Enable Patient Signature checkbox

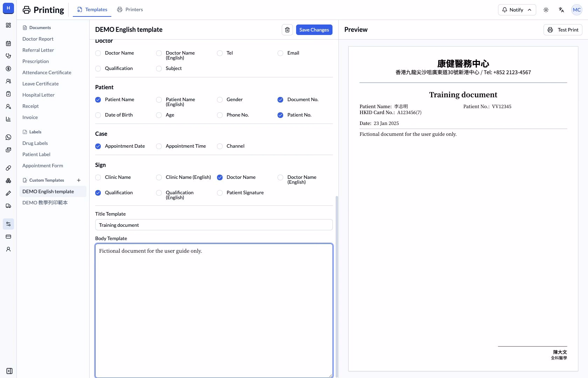(x=220, y=193)
